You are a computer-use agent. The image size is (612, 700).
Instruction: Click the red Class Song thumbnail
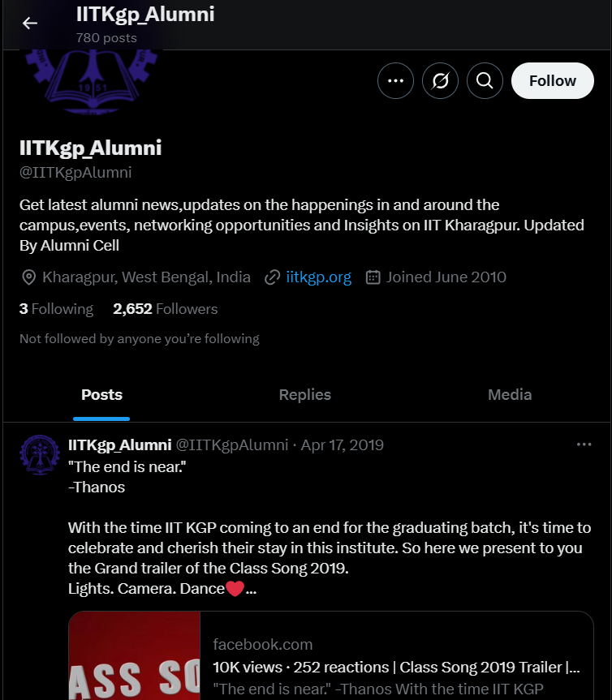coord(135,655)
